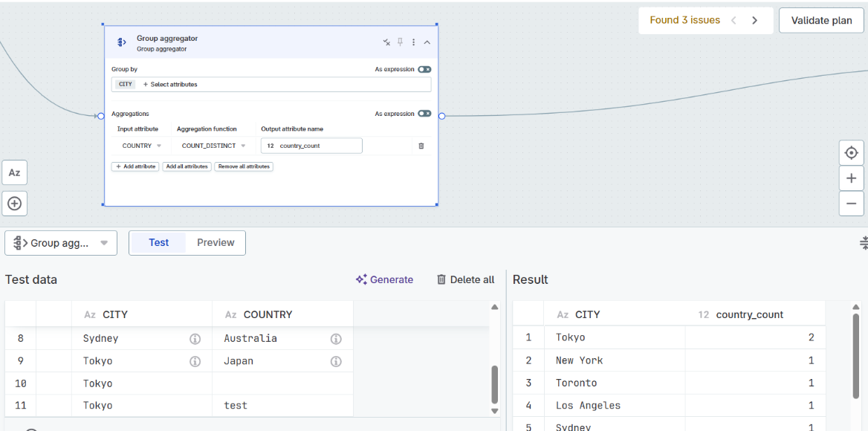Click the skipped-validation icon on node header
The width and height of the screenshot is (868, 431).
click(x=386, y=42)
